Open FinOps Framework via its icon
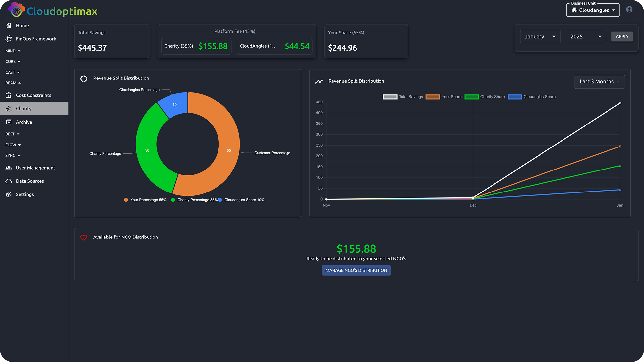644x362 pixels. (9, 39)
